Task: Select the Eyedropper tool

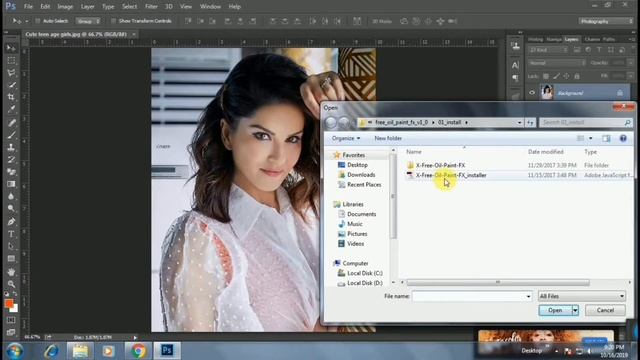Action: coord(11,109)
